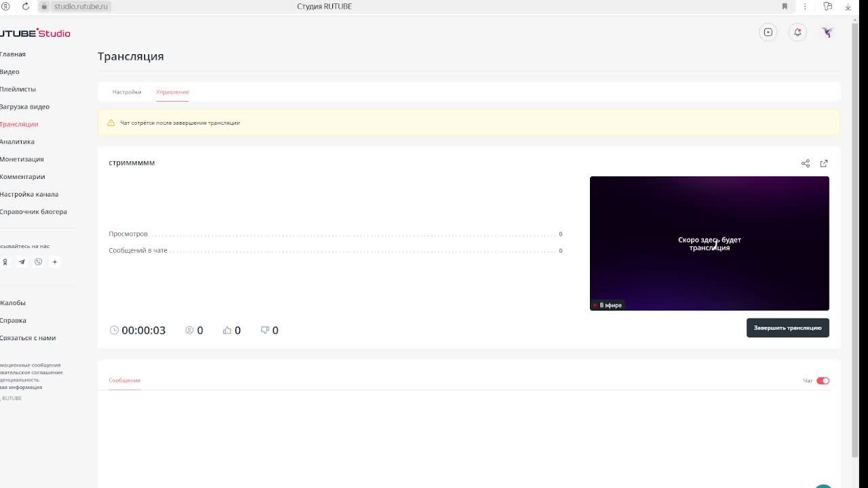The height and width of the screenshot is (488, 868).
Task: Switch to Настройки tab
Action: coord(127,92)
